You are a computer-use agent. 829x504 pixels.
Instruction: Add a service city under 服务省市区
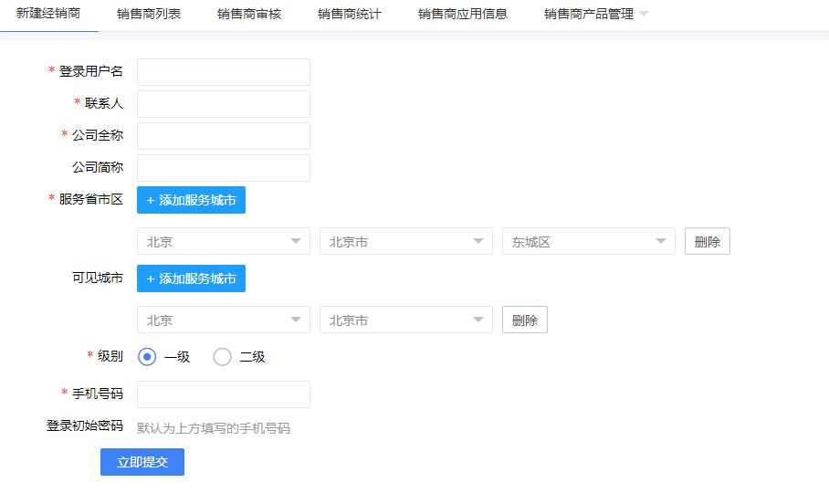[191, 200]
